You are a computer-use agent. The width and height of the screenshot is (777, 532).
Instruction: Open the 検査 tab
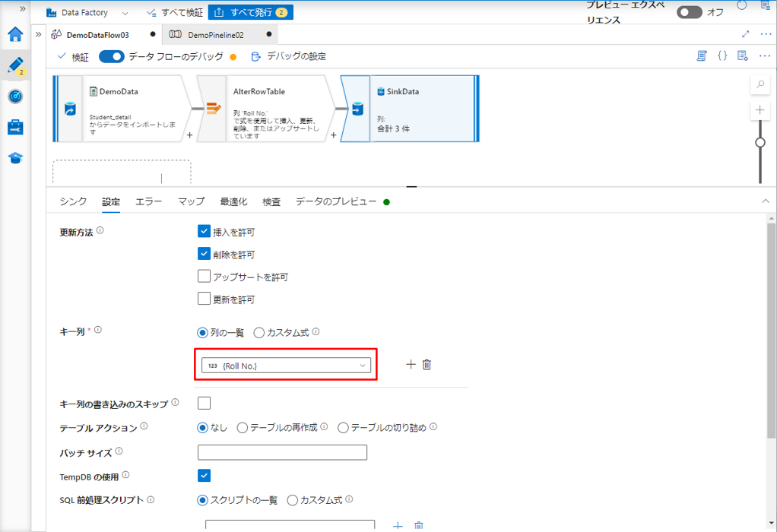click(271, 201)
